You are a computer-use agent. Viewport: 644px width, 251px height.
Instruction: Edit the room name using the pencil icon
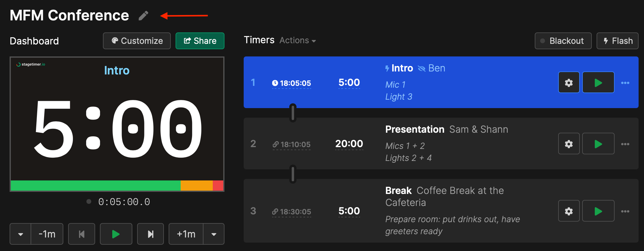[x=143, y=15]
